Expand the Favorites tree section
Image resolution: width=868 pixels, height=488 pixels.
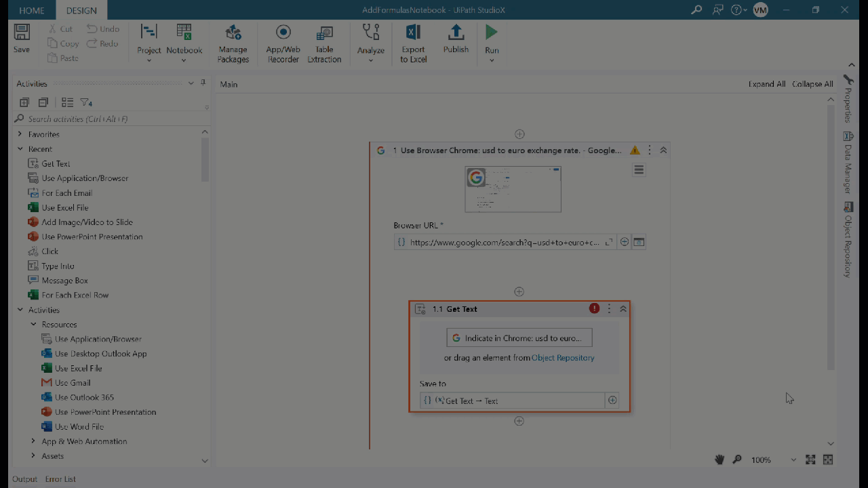tap(20, 134)
